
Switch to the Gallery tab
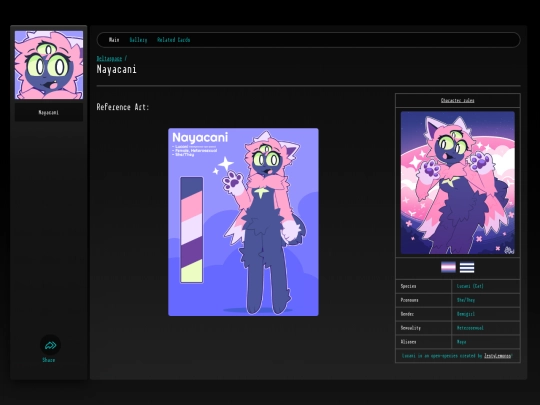click(x=138, y=40)
